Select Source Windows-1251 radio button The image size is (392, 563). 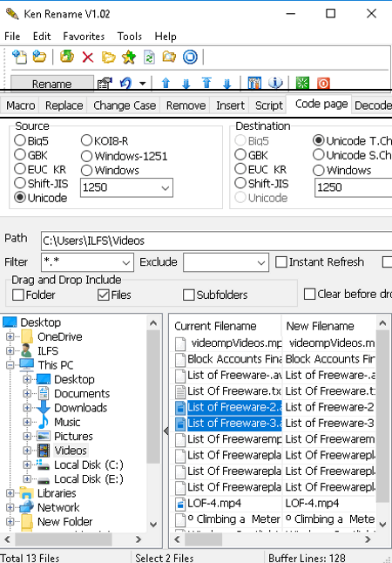pos(86,156)
